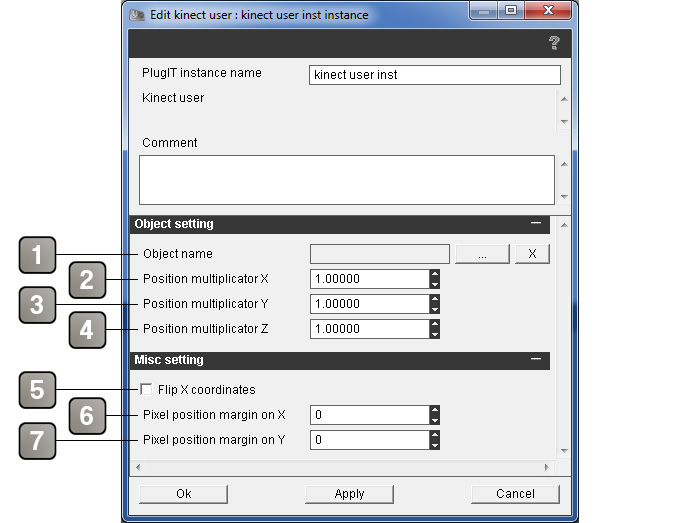Click horizontal scrollbar right arrow
This screenshot has height=523, width=700.
coord(546,467)
